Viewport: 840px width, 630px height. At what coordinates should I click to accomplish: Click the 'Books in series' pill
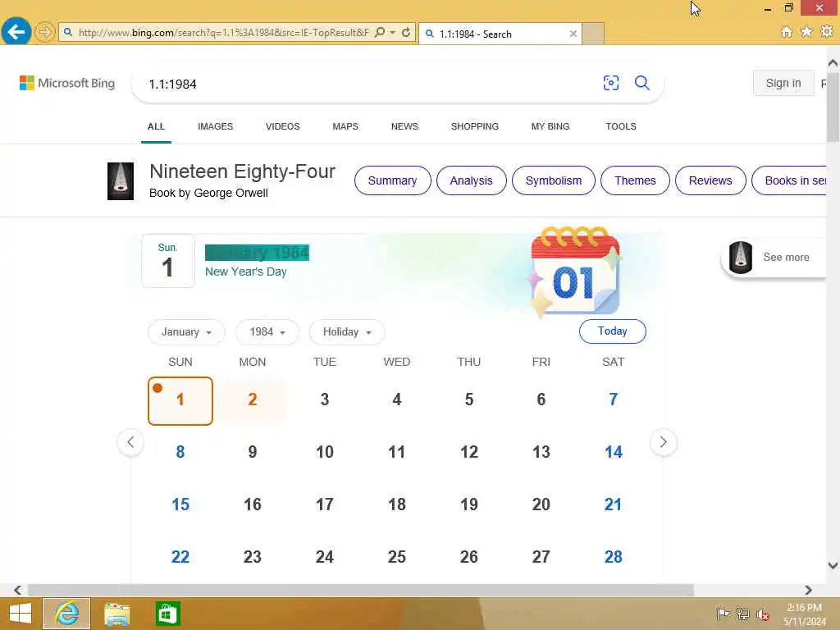(x=789, y=180)
